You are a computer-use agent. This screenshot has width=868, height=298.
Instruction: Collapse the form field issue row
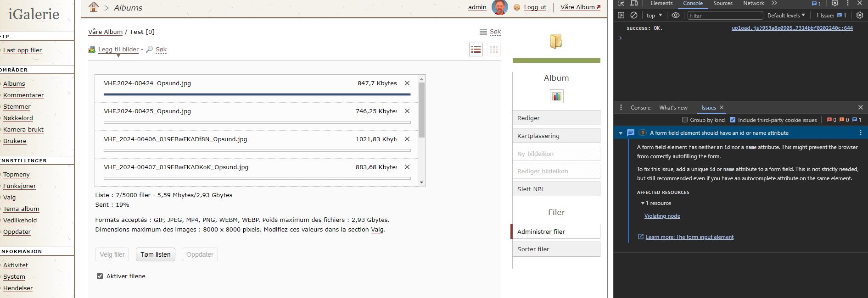[621, 133]
